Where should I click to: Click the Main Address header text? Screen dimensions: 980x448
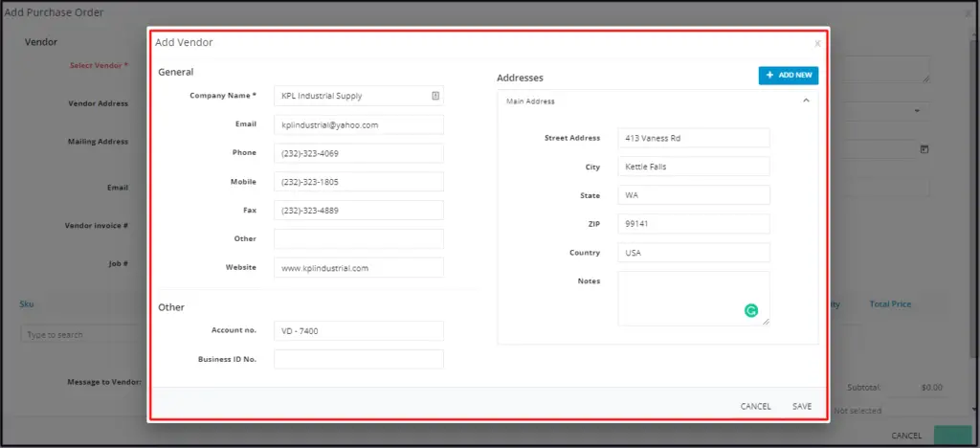pyautogui.click(x=530, y=101)
